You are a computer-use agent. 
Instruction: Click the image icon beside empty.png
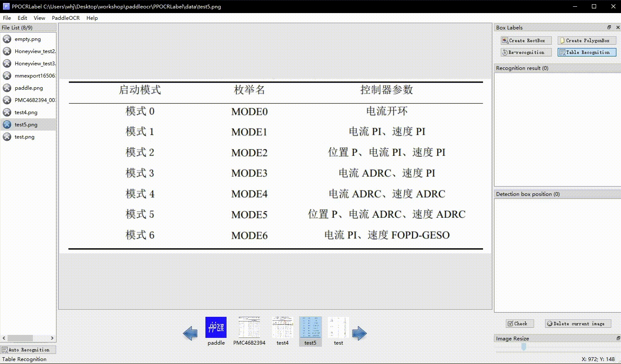[7, 39]
